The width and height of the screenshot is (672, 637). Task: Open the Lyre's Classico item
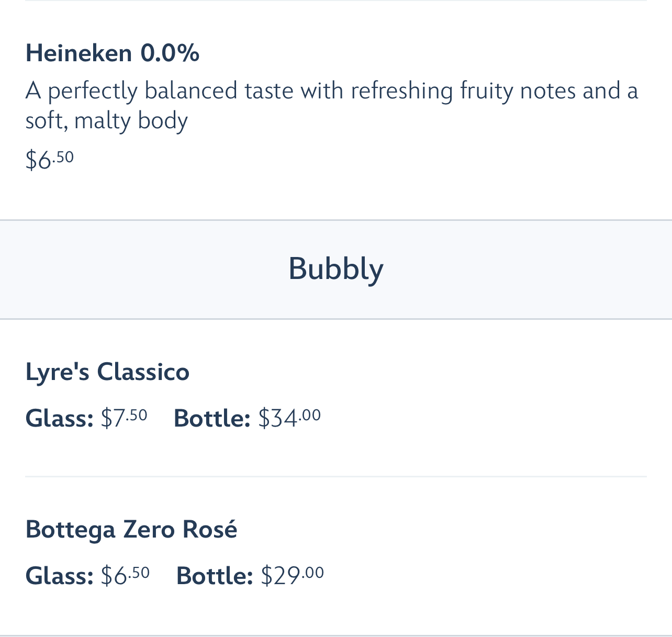(107, 372)
